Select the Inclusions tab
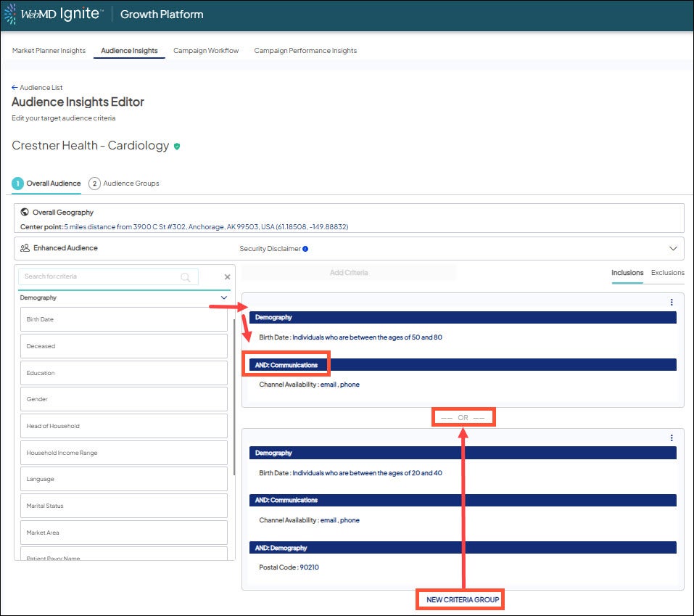 627,273
